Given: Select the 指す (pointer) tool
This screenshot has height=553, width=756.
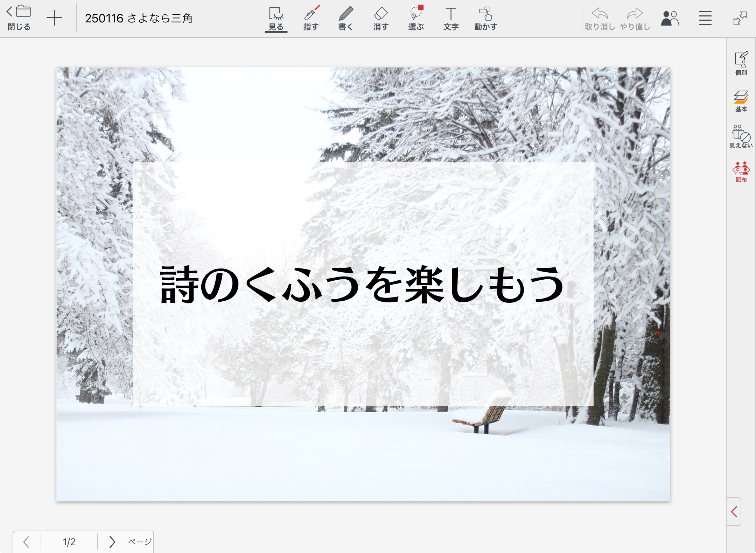Looking at the screenshot, I should coord(311,18).
